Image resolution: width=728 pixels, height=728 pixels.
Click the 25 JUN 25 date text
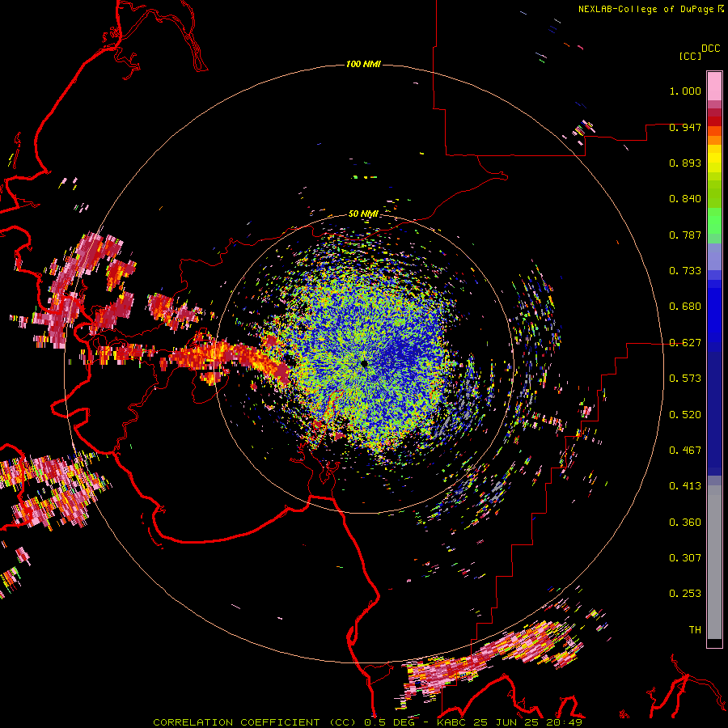(x=507, y=722)
